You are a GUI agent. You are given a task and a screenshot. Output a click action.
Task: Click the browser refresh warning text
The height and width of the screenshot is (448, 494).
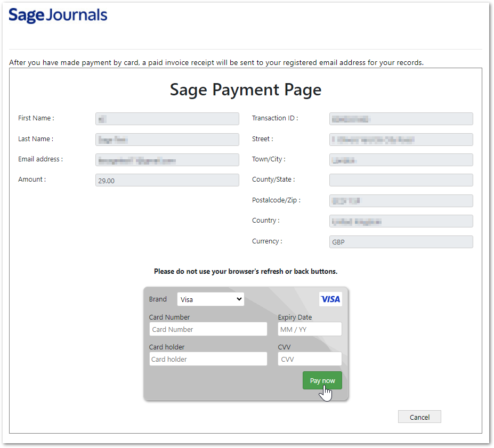tap(246, 271)
